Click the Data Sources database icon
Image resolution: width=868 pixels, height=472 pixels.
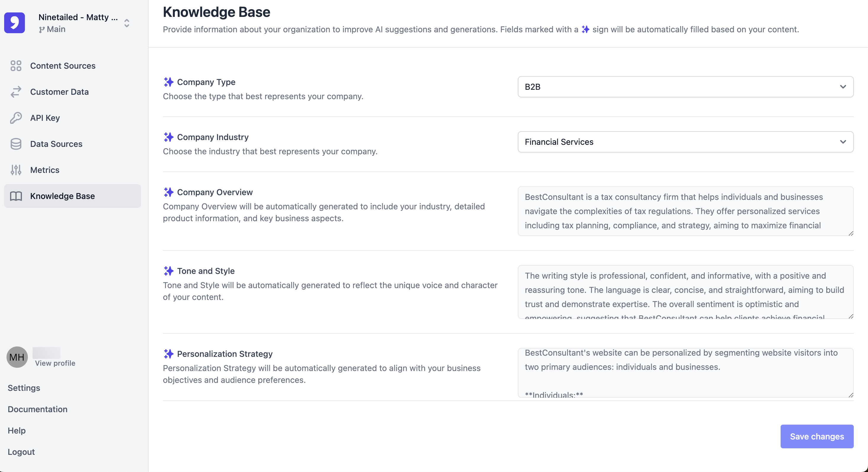pos(16,144)
